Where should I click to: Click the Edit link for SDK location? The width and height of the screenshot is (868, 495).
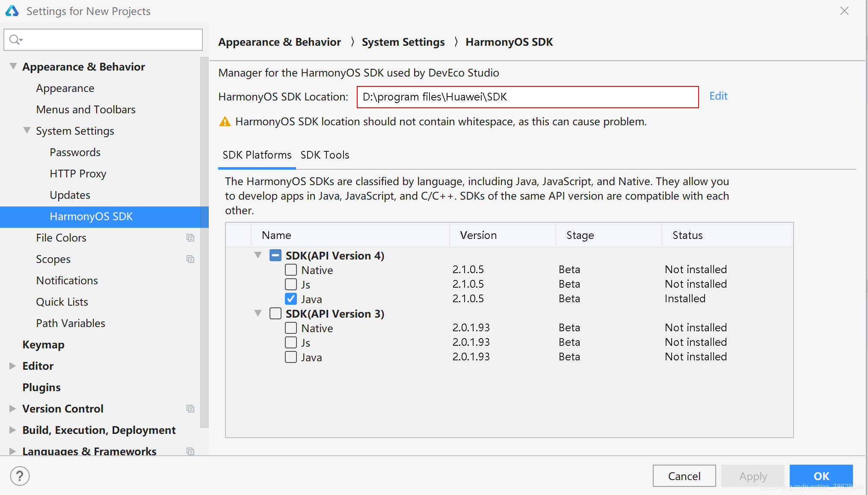pyautogui.click(x=718, y=96)
